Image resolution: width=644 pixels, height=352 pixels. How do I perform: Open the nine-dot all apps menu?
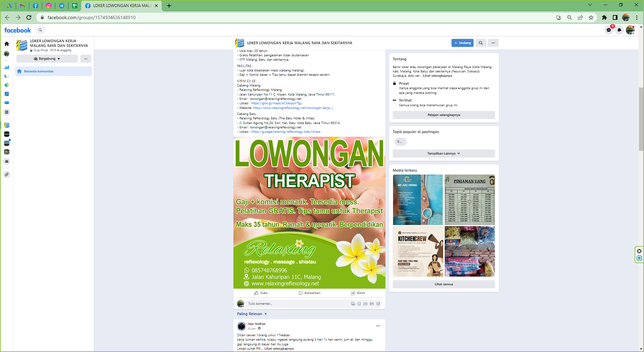pos(7,112)
